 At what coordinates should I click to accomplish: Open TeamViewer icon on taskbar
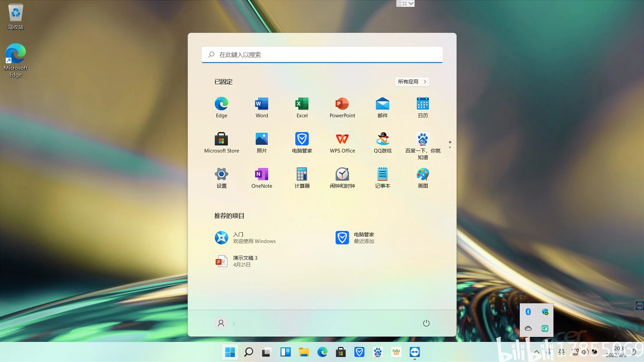(x=415, y=352)
